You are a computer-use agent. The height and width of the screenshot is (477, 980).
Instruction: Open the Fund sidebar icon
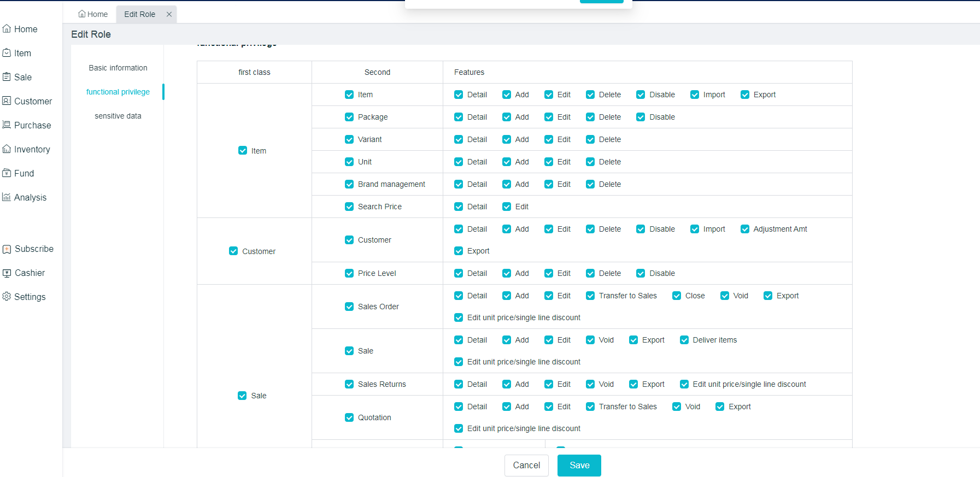pos(7,173)
